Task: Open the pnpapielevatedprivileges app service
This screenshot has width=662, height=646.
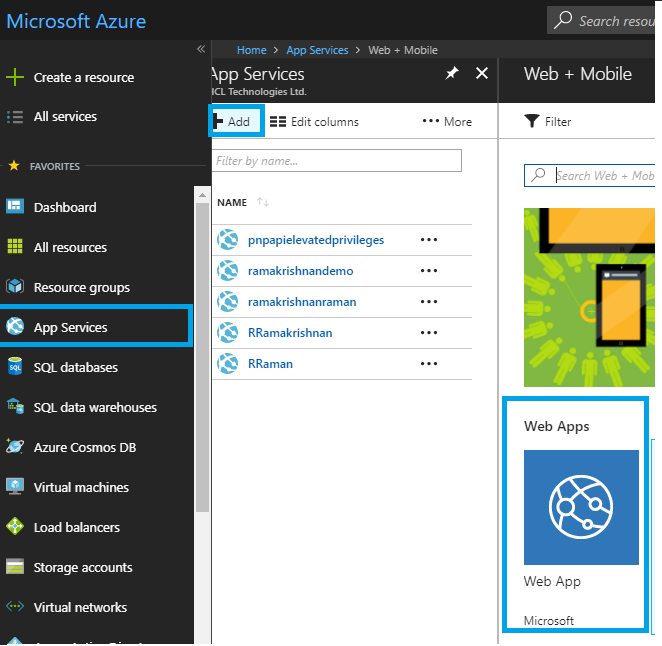Action: [316, 240]
